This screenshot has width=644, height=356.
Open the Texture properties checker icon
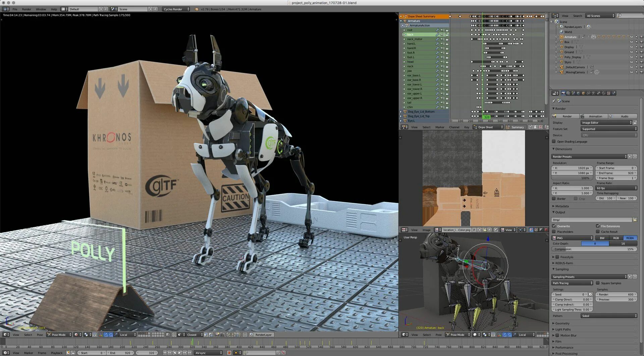click(608, 93)
